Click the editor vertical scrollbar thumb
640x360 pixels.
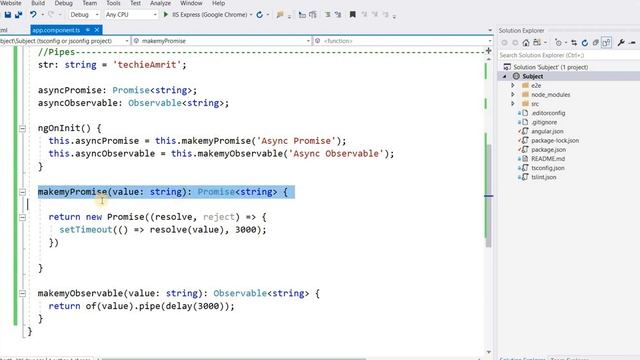click(x=489, y=196)
